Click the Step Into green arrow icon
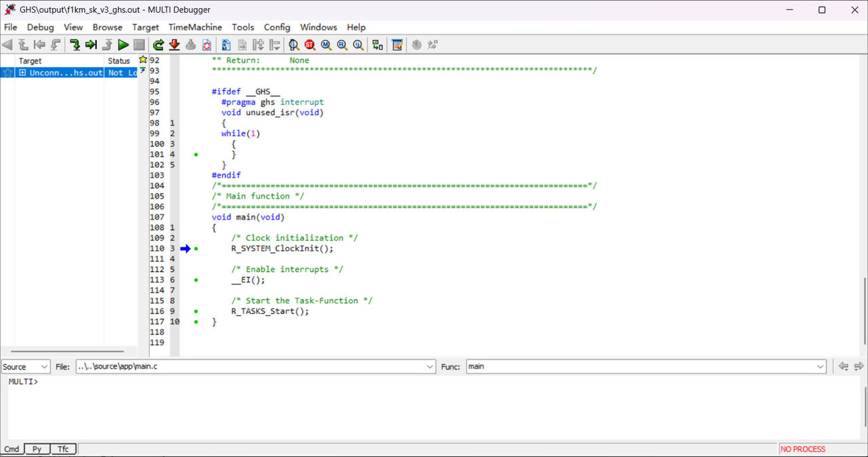Screen dimensions: 868x457 [x=75, y=45]
